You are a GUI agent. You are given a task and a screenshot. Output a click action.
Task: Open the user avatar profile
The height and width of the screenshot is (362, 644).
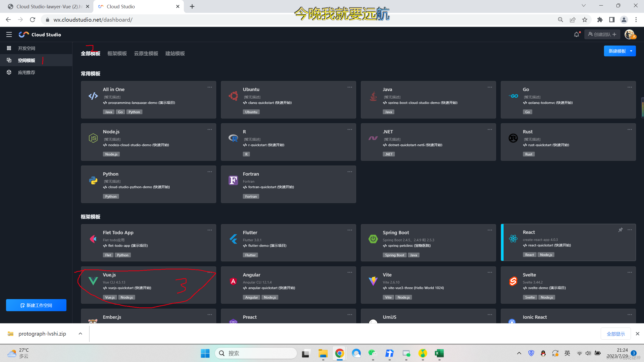tap(630, 34)
